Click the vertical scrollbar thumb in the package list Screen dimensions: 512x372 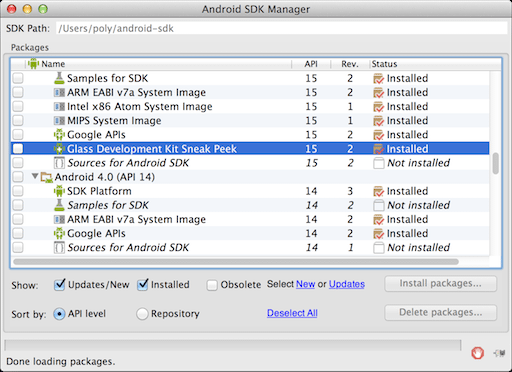496,163
